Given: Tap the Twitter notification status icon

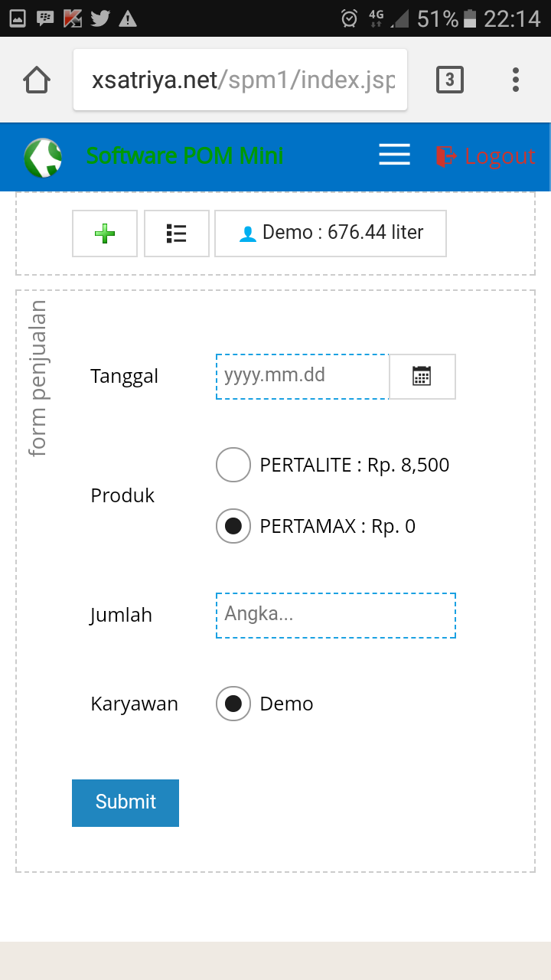Looking at the screenshot, I should tap(100, 18).
